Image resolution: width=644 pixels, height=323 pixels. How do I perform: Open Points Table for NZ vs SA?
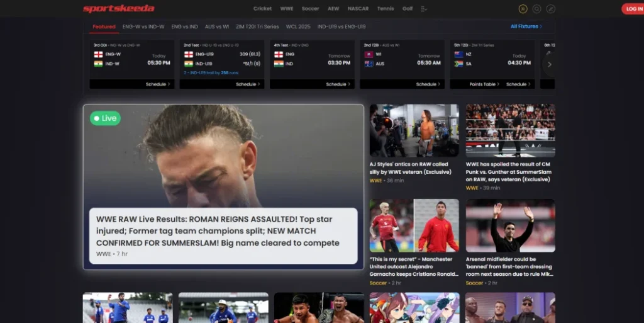pyautogui.click(x=484, y=84)
